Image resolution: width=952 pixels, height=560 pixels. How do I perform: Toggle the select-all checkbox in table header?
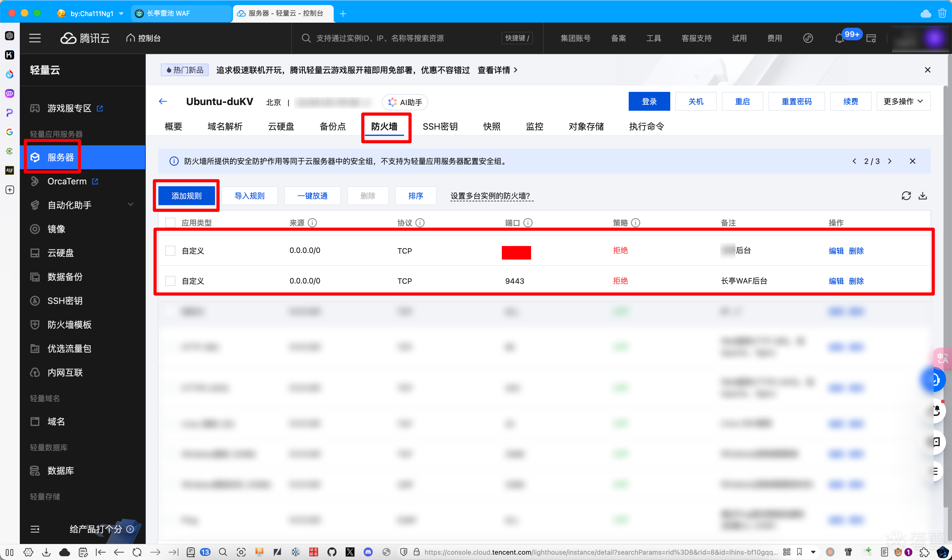click(x=170, y=223)
